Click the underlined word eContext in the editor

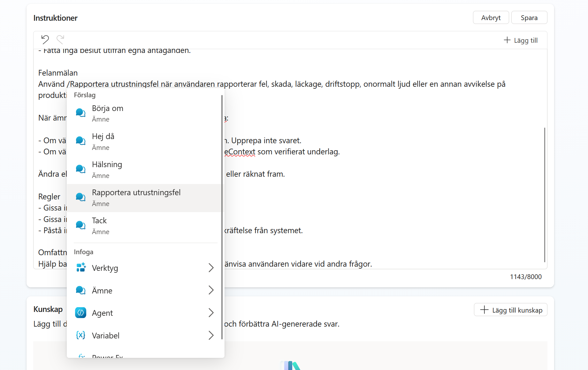[x=240, y=152]
